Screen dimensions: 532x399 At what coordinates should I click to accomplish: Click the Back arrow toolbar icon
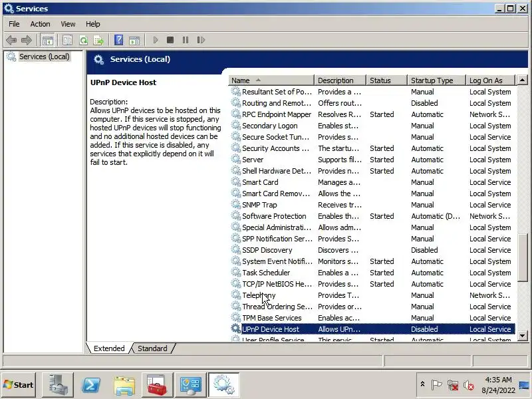pyautogui.click(x=11, y=40)
